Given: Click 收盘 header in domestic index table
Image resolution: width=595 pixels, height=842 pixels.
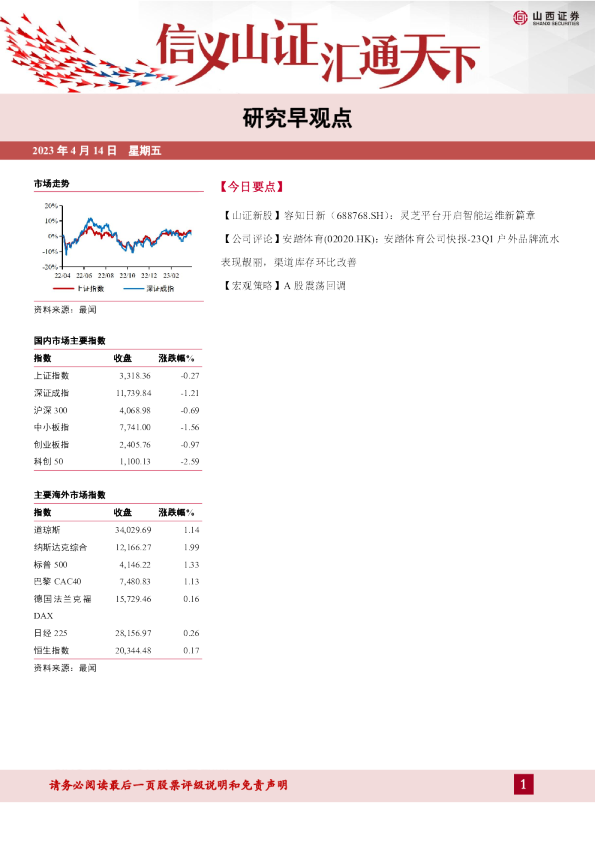Looking at the screenshot, I should (x=122, y=358).
